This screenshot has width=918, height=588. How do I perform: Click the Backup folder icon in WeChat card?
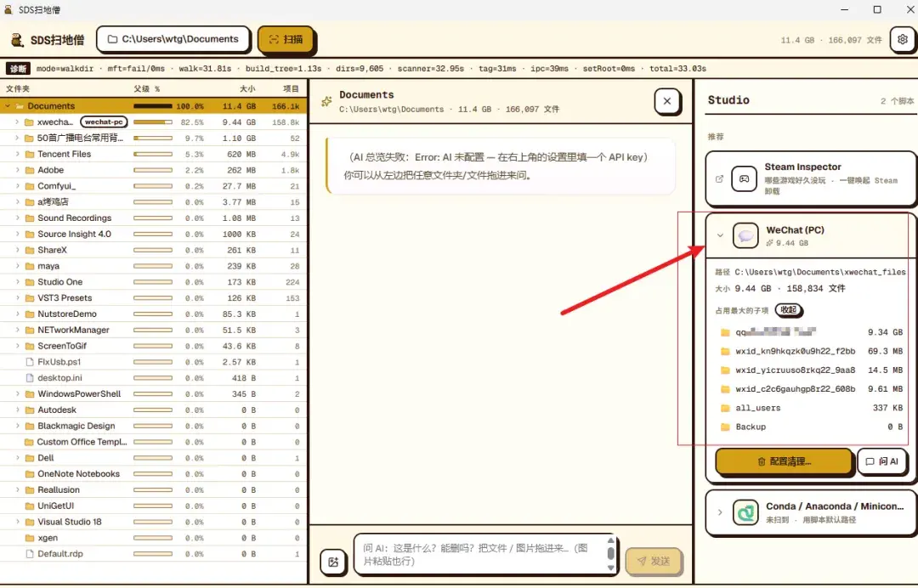725,427
